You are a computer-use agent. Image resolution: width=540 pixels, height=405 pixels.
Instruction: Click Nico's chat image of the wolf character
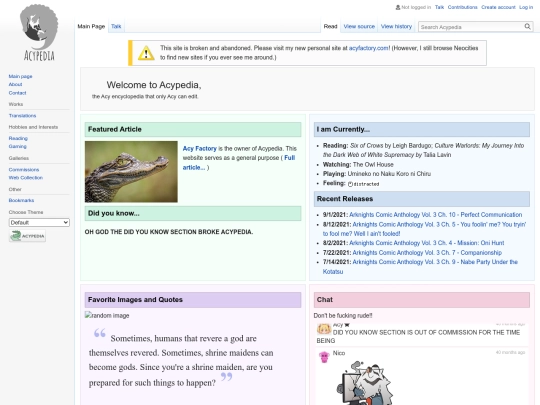click(x=365, y=382)
